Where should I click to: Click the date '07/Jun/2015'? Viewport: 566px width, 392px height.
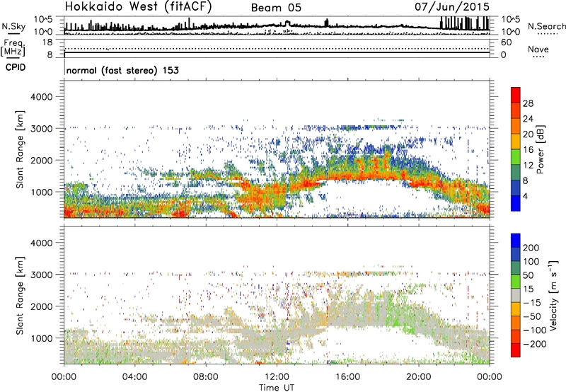452,7
